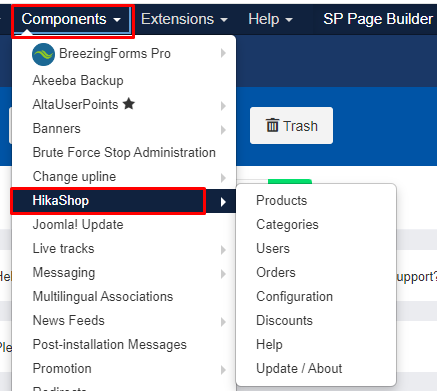The height and width of the screenshot is (391, 437).
Task: Click the AltaUserPoints star icon
Action: (x=129, y=104)
